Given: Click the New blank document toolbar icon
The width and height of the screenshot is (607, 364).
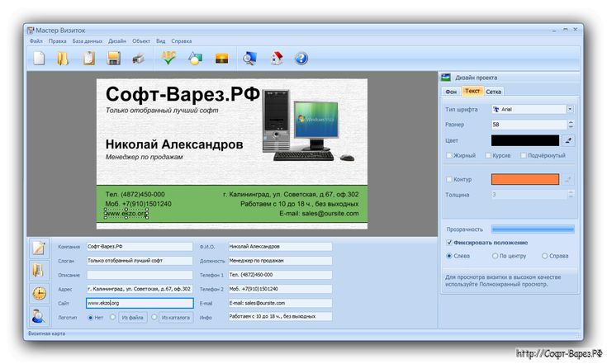Looking at the screenshot, I should pyautogui.click(x=39, y=59).
